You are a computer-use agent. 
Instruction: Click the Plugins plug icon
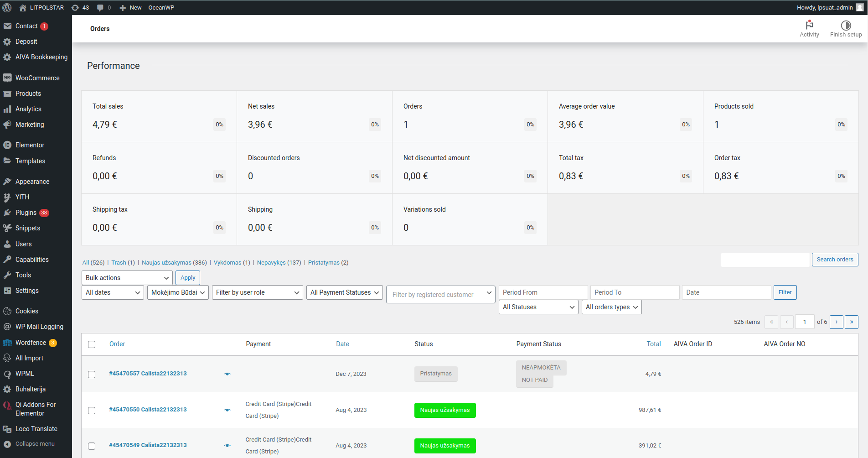(x=7, y=213)
